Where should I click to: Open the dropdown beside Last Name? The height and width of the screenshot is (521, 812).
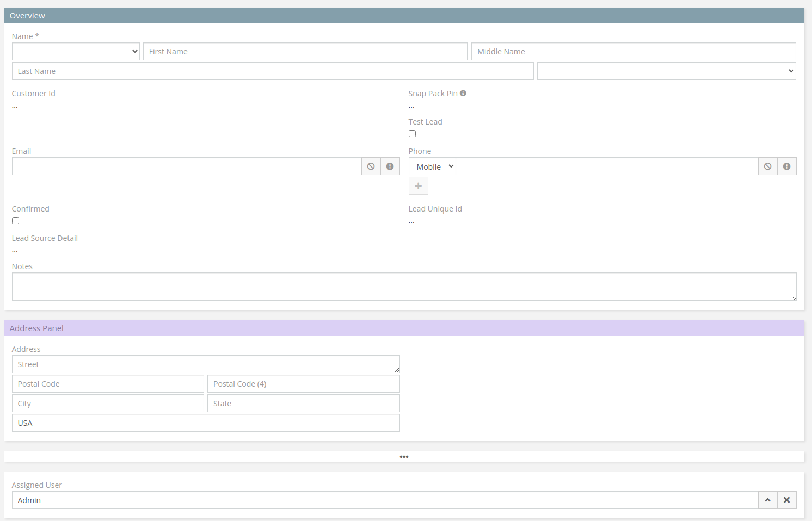pyautogui.click(x=666, y=71)
